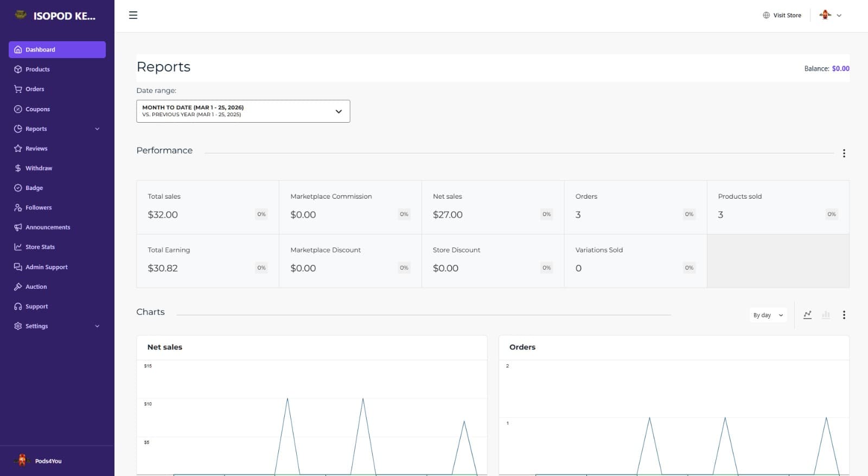The height and width of the screenshot is (476, 868).
Task: Open Store Stats chart icon
Action: (18, 247)
